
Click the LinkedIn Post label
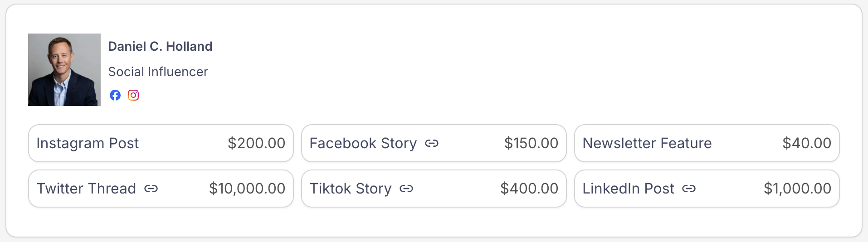pyautogui.click(x=628, y=189)
